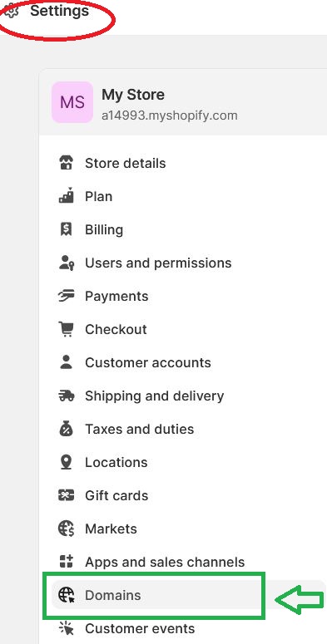This screenshot has width=327, height=644.
Task: Click the Payments hand-card icon
Action: tap(66, 296)
